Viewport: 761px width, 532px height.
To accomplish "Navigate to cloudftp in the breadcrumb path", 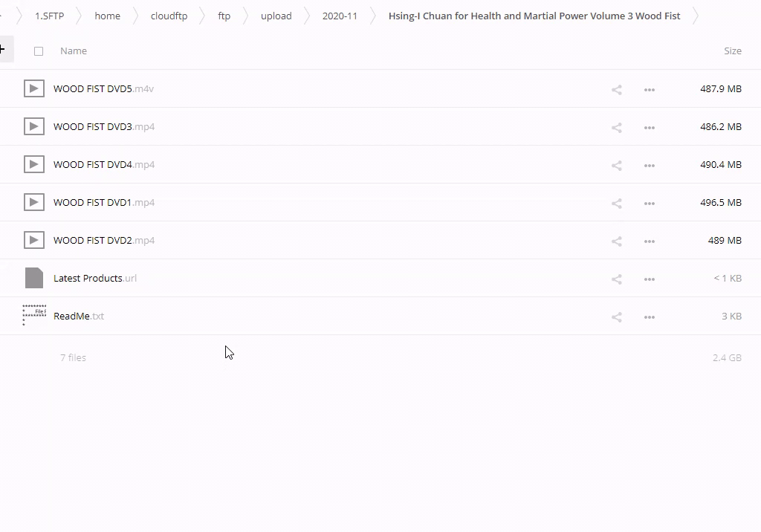I will [169, 16].
